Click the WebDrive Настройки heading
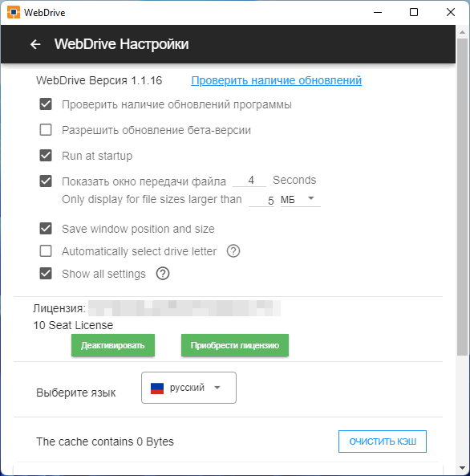The height and width of the screenshot is (476, 470). [x=121, y=44]
